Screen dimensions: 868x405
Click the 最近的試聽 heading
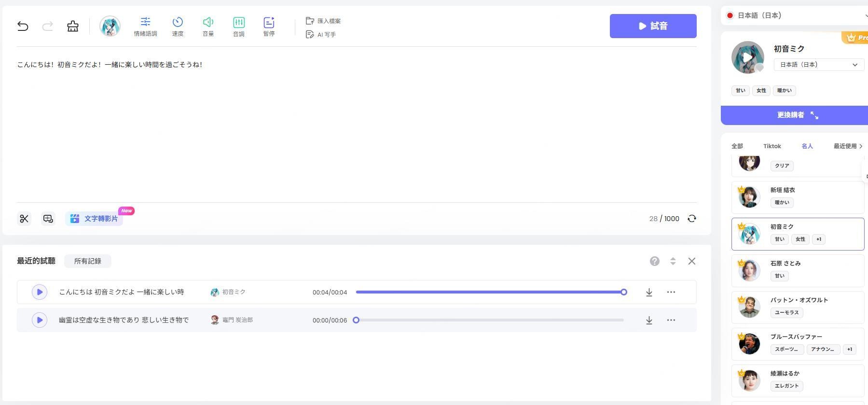point(36,261)
